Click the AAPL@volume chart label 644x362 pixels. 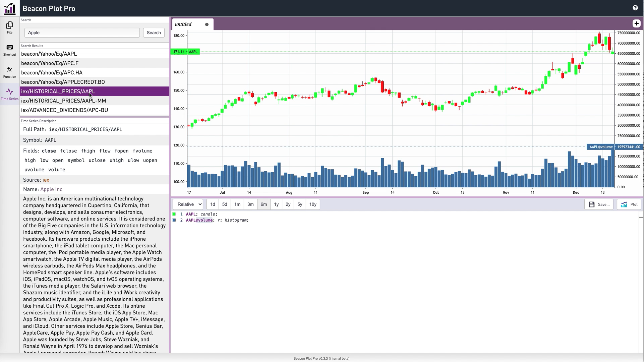point(601,147)
